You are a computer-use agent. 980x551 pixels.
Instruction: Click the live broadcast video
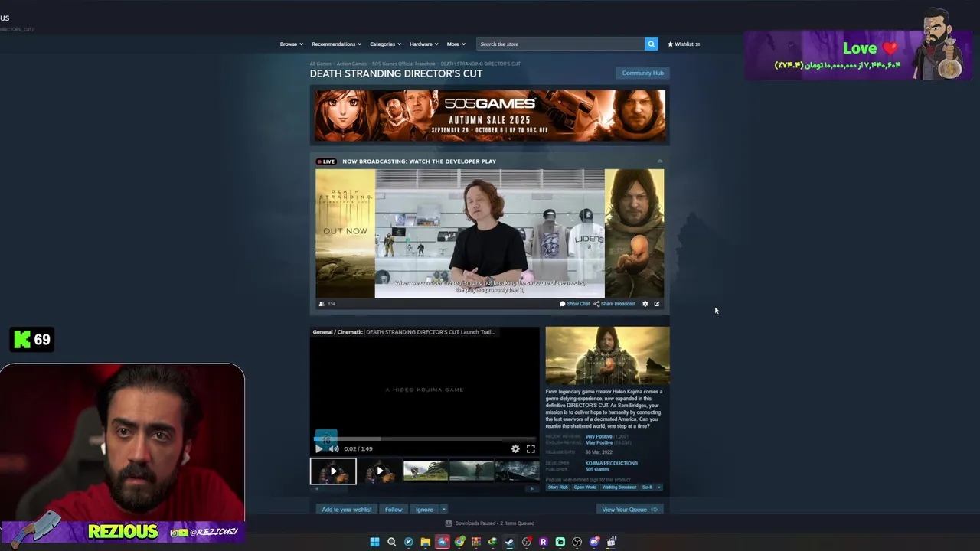pyautogui.click(x=490, y=233)
